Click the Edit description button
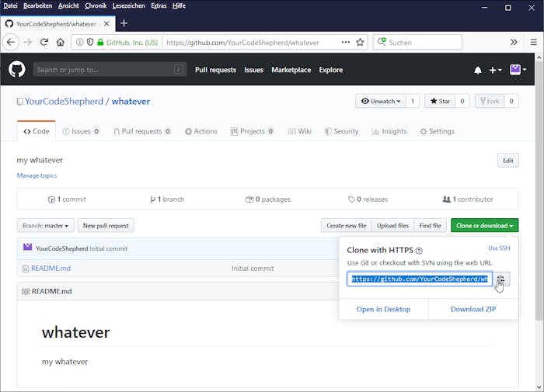The height and width of the screenshot is (392, 544). (x=508, y=161)
